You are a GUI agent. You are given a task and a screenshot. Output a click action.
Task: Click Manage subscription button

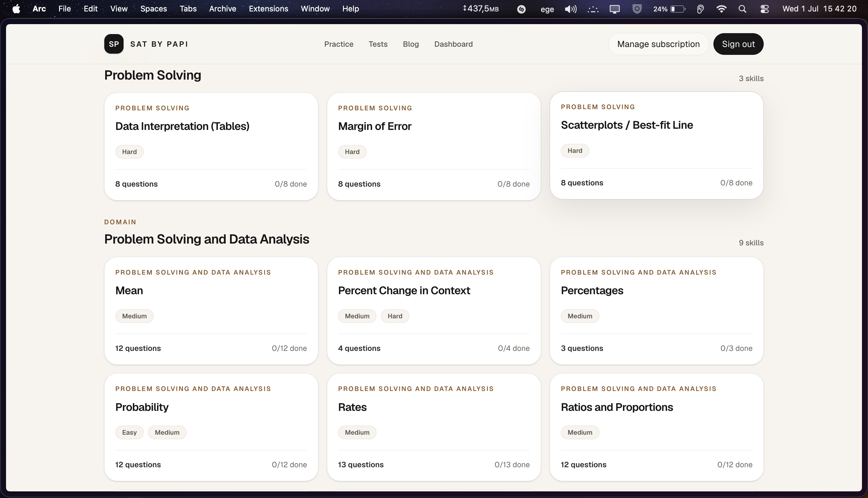pyautogui.click(x=658, y=44)
